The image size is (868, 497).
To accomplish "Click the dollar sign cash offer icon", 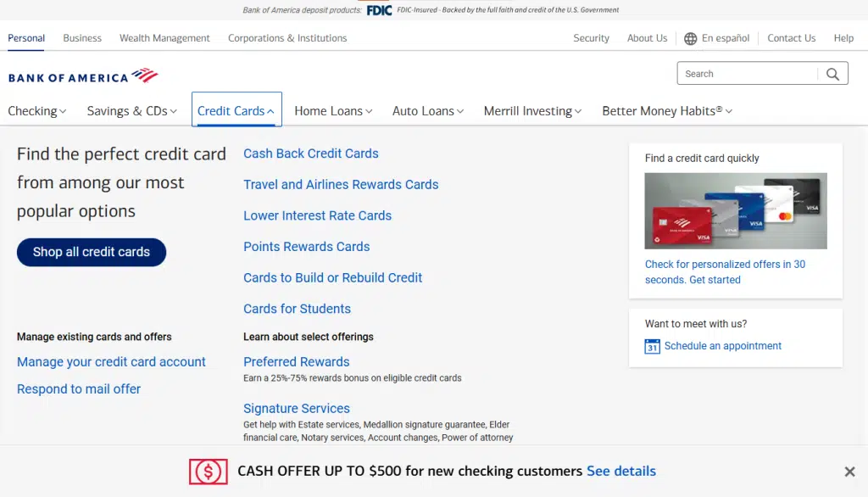I will click(209, 472).
